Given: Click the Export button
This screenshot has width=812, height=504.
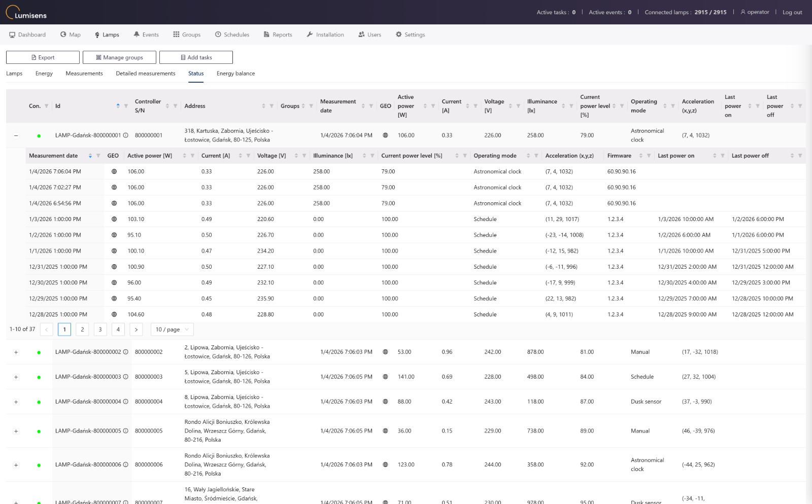Looking at the screenshot, I should pos(43,57).
